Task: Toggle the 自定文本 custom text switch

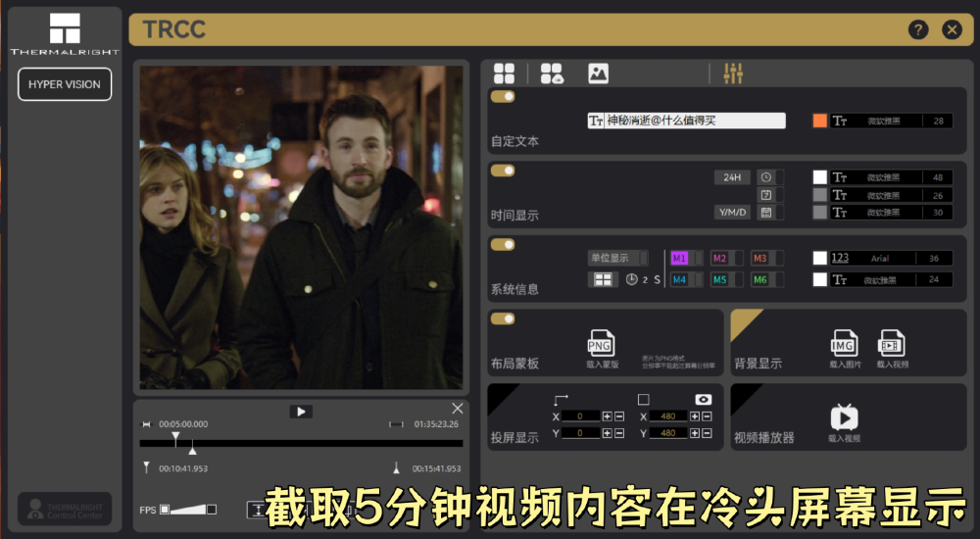Action: (503, 96)
